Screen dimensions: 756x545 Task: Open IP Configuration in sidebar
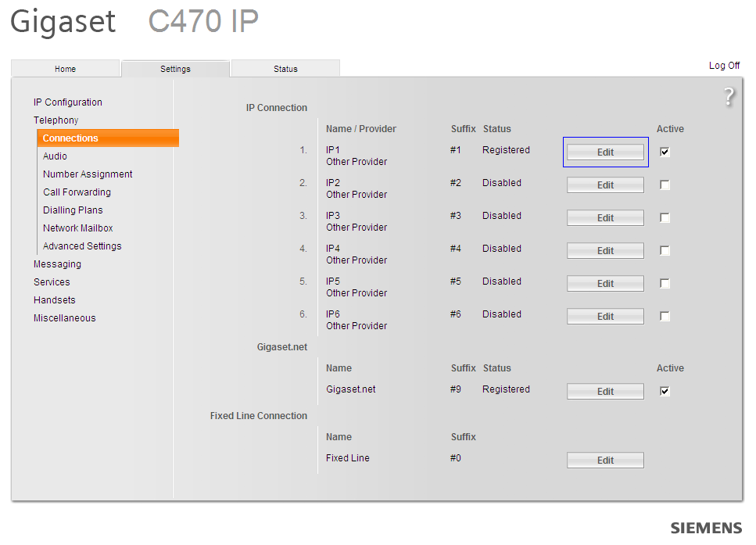(68, 102)
